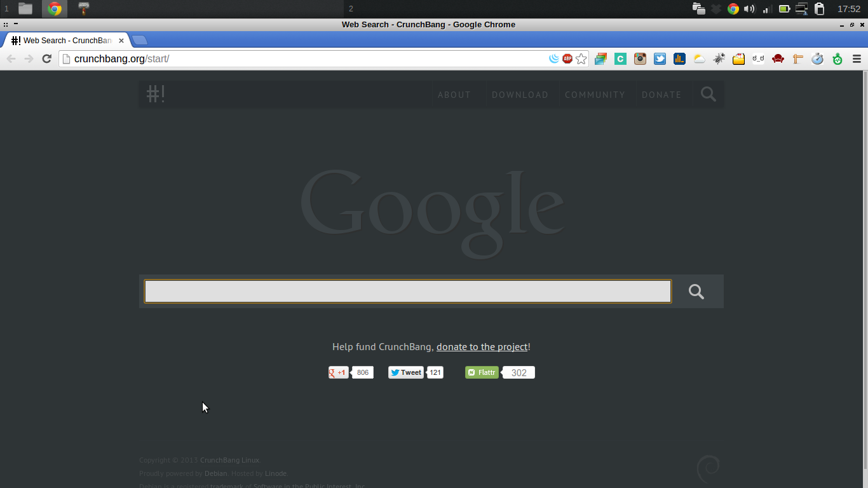The width and height of the screenshot is (868, 488).
Task: Open site search magnifier in navigation bar
Action: 709,94
